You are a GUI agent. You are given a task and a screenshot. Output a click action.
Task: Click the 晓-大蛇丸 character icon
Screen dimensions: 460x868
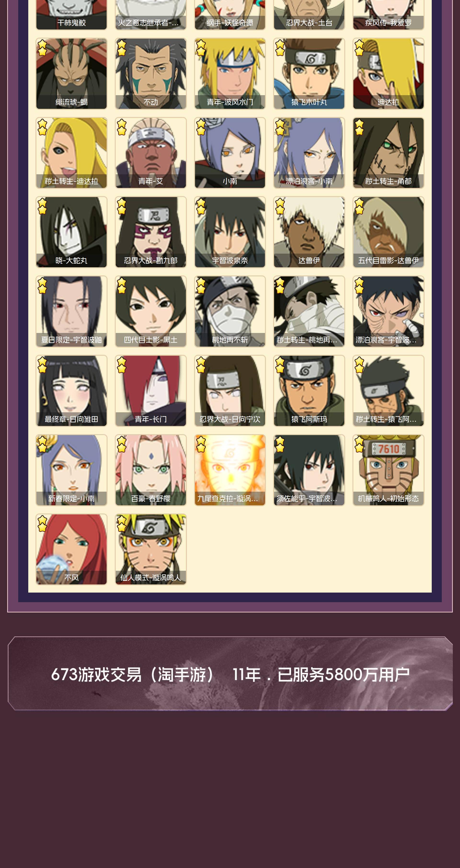coord(71,232)
